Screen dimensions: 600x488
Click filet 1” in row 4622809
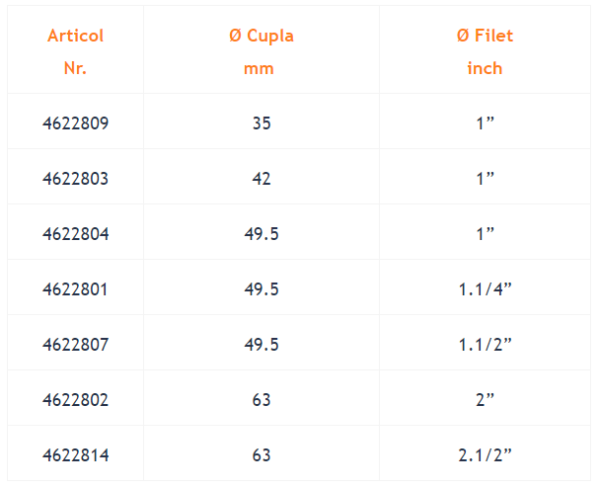pyautogui.click(x=485, y=123)
